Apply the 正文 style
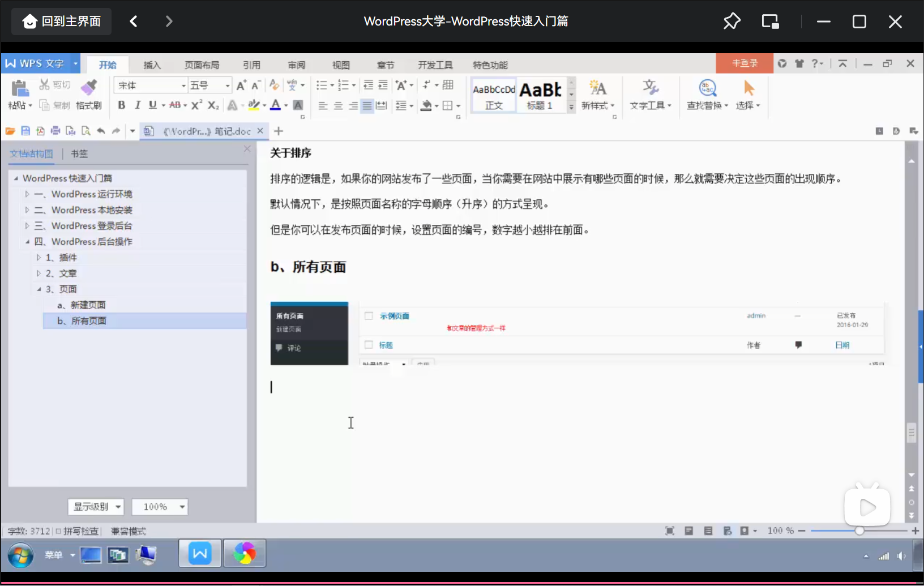Image resolution: width=924 pixels, height=586 pixels. click(x=494, y=96)
